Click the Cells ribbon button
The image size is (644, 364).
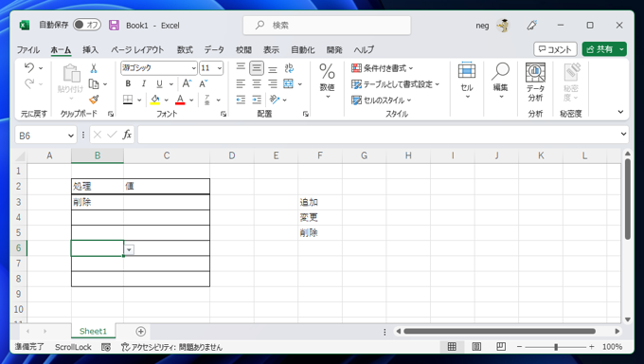(x=467, y=81)
